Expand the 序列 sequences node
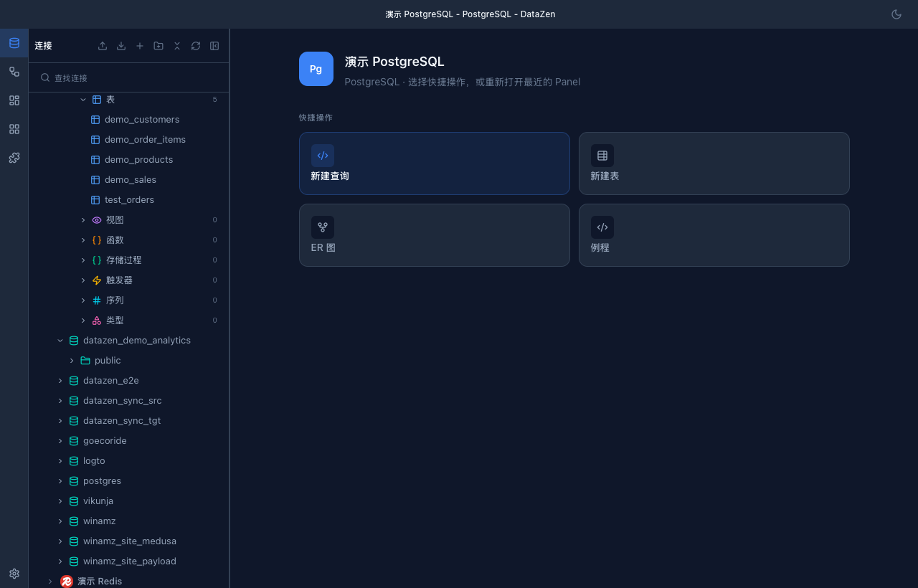 click(83, 300)
